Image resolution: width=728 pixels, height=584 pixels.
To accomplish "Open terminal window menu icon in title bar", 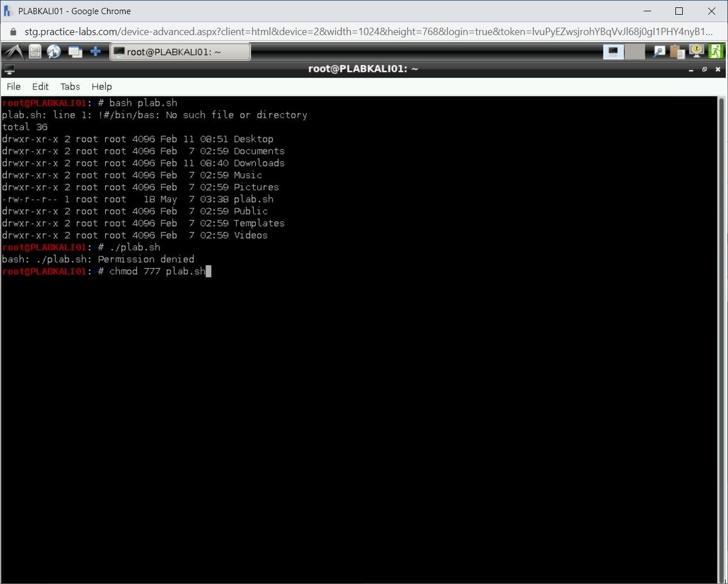I will 9,70.
